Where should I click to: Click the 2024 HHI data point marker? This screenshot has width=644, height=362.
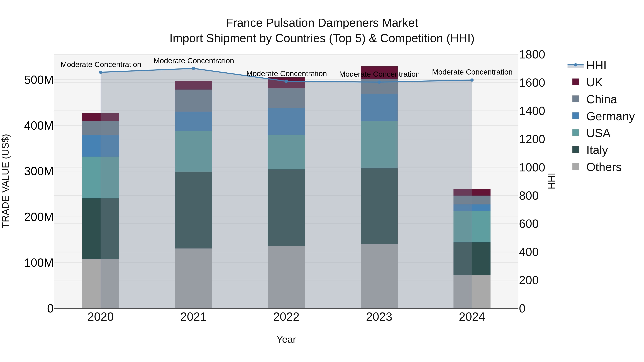[472, 80]
